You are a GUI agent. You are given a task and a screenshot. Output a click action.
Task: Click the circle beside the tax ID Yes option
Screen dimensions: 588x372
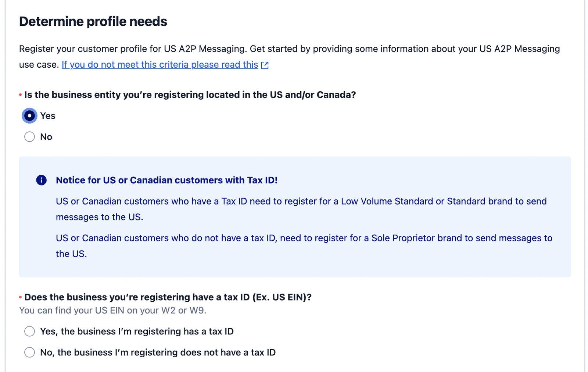click(29, 331)
